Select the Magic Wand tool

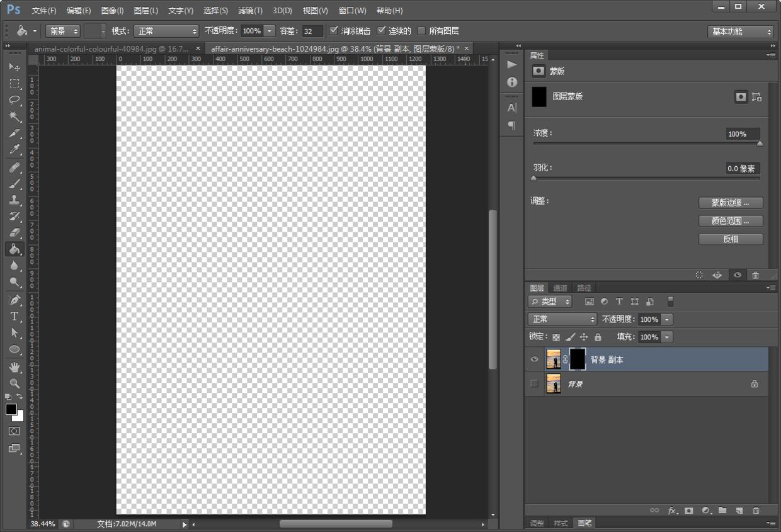(14, 116)
